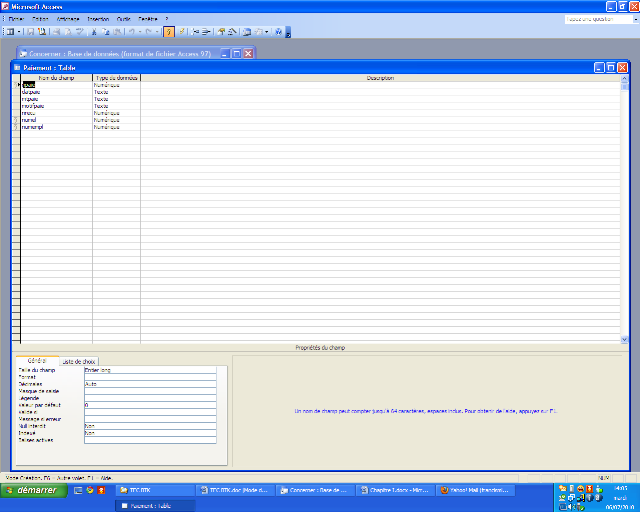
Task: Open the New Object dropdown arrow
Action: [x=267, y=32]
